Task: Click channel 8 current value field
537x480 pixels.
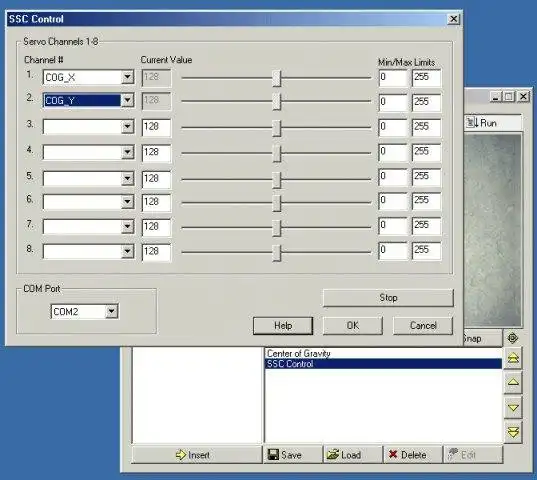Action: tap(156, 252)
